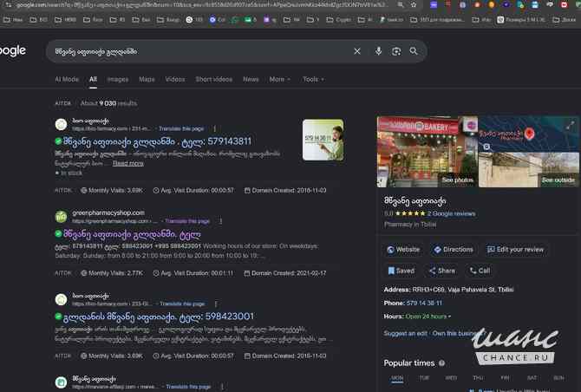Expand the Tools dropdown
Viewport: 581px width, 392px height.
coord(313,79)
